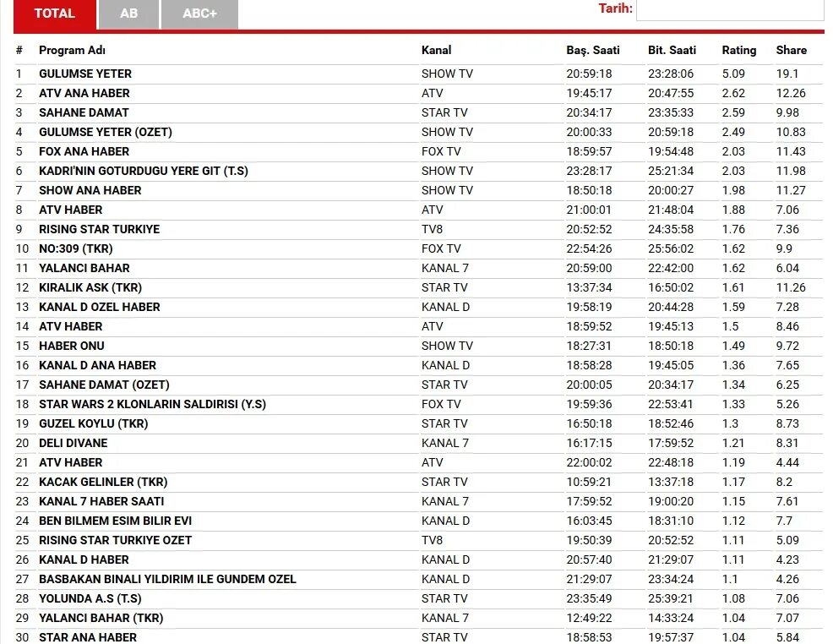
Task: Select the BASBAKAN BINALI YILDIRIM ILE GUNDEM OZEL row
Action: 166,579
